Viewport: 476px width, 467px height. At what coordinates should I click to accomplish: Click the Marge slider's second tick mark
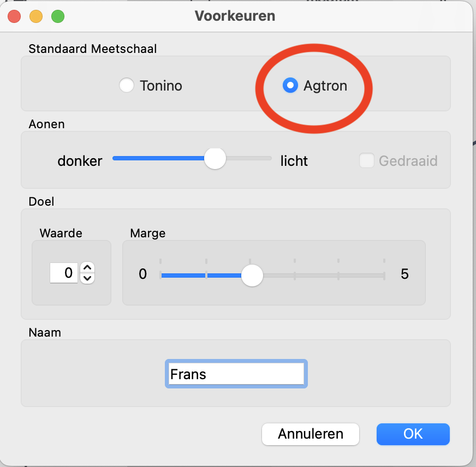point(206,276)
